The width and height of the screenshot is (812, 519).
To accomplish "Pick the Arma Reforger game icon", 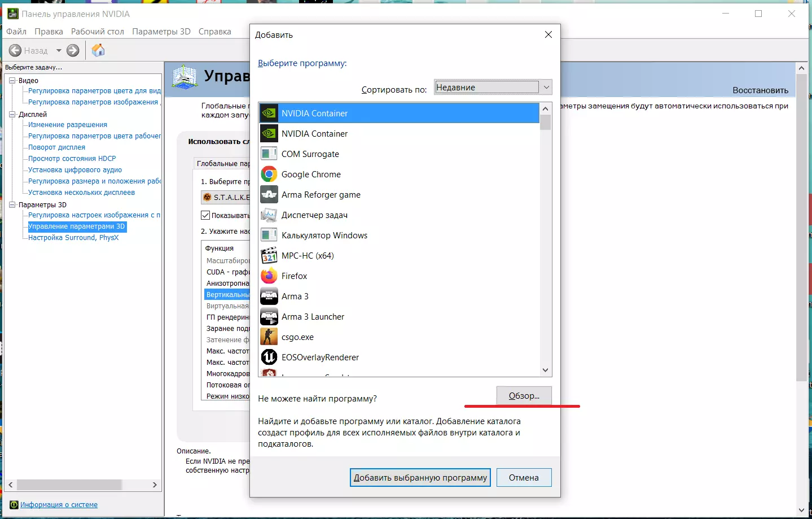I will pos(269,195).
